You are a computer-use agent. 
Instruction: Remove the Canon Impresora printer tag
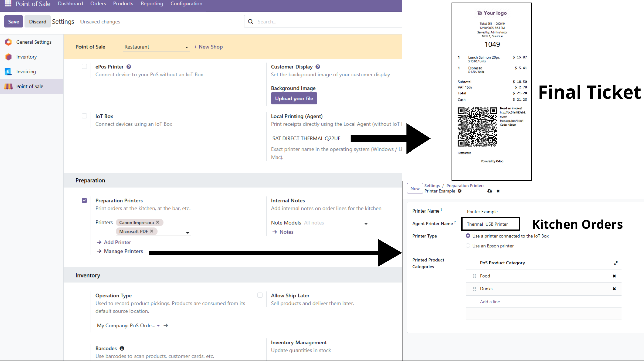(158, 222)
